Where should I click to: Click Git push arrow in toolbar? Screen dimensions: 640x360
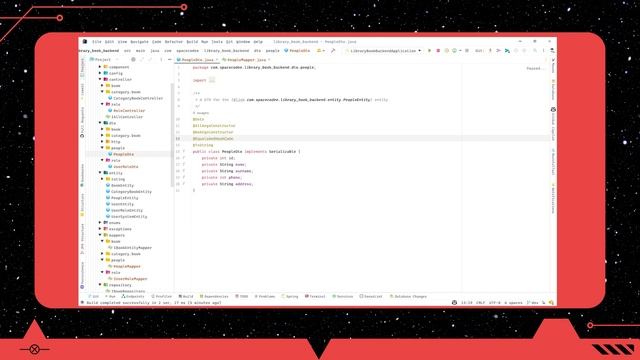[507, 51]
